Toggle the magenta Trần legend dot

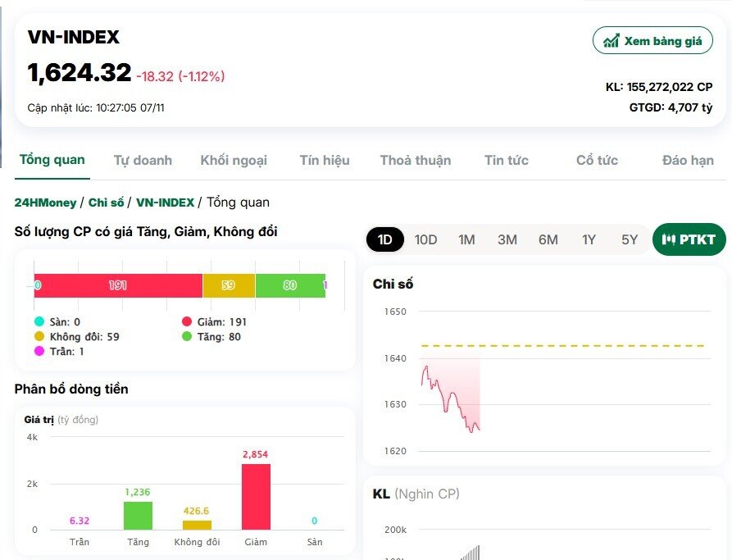pos(39,351)
